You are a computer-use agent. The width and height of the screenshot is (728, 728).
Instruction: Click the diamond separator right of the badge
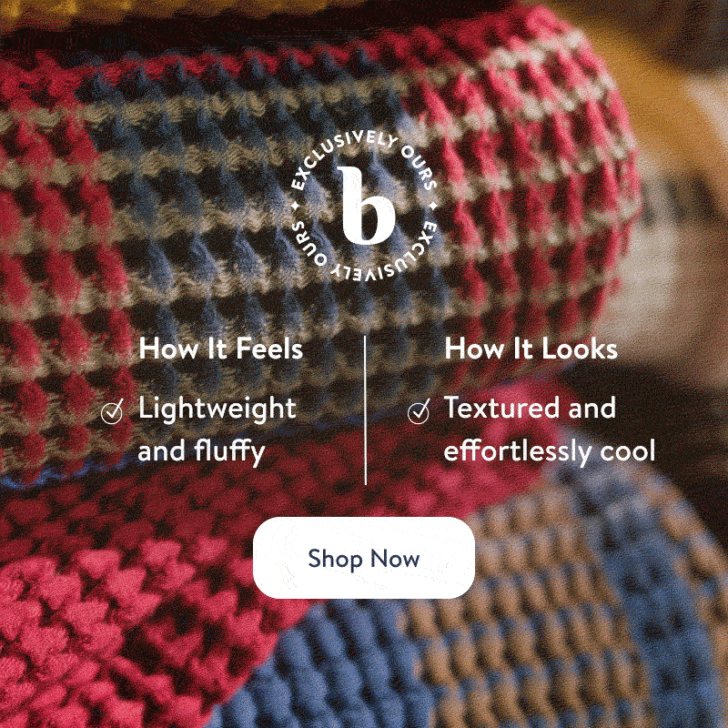[433, 206]
